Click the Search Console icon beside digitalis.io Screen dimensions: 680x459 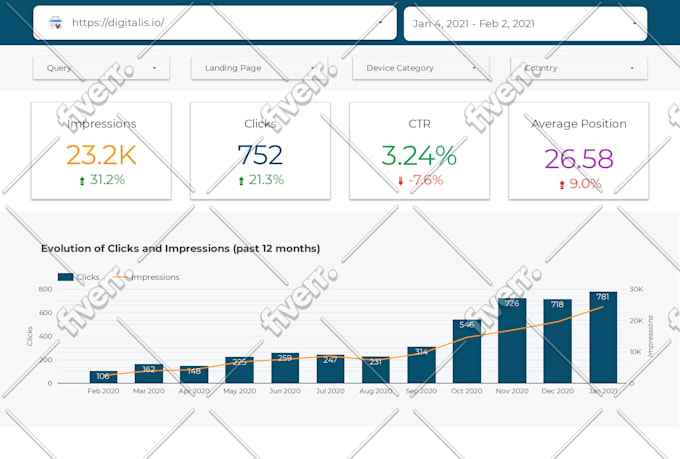tap(56, 23)
